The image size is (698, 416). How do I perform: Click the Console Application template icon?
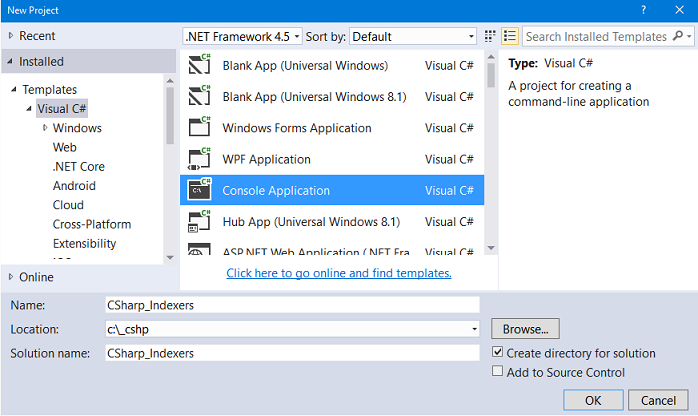tap(199, 190)
